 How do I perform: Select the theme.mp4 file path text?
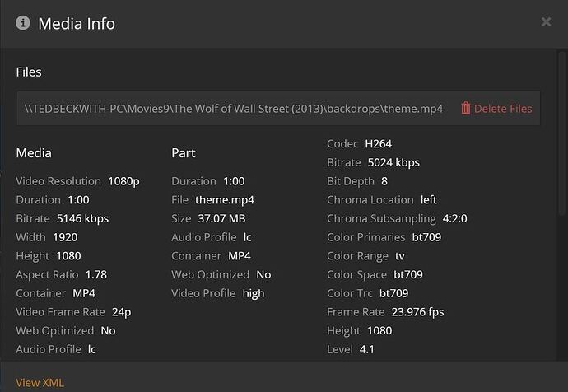234,109
